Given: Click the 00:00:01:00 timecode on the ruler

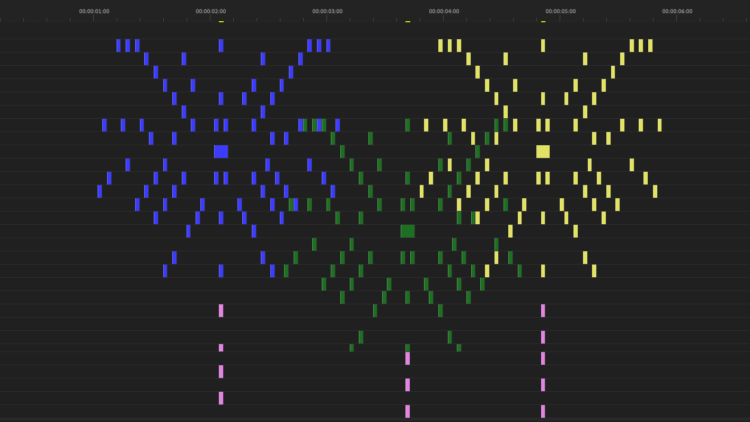Looking at the screenshot, I should point(94,11).
